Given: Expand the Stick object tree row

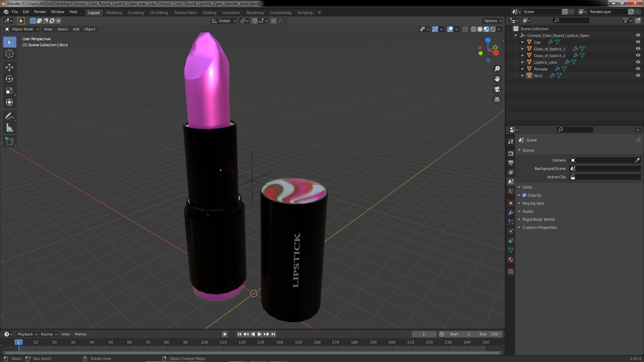Looking at the screenshot, I should 523,75.
